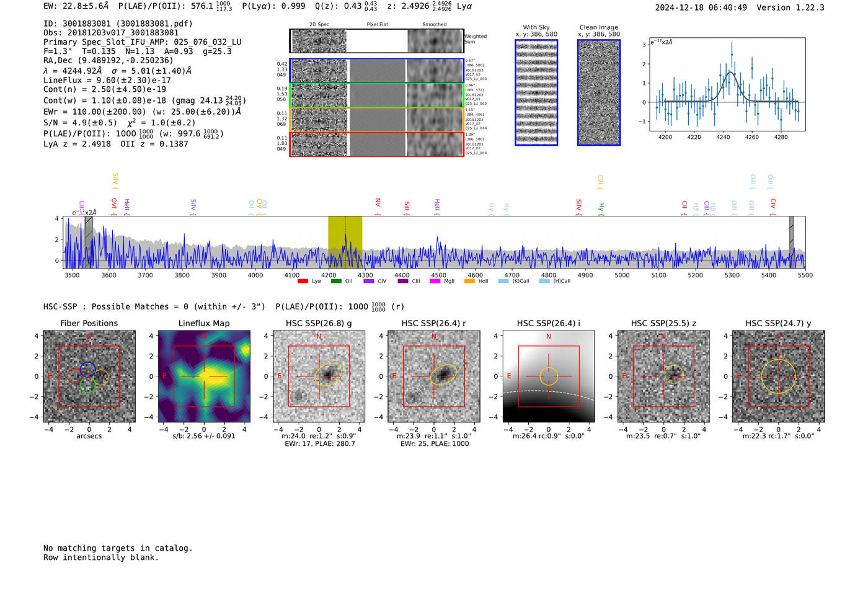The image size is (868, 591).
Task: Click the Primary Spec_Slot_IFU_AMP line
Action: [x=143, y=42]
